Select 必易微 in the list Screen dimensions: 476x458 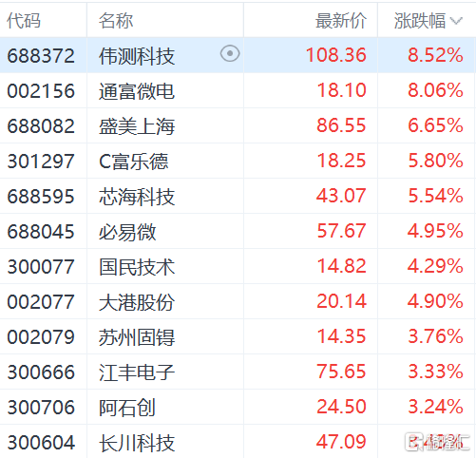tap(127, 232)
